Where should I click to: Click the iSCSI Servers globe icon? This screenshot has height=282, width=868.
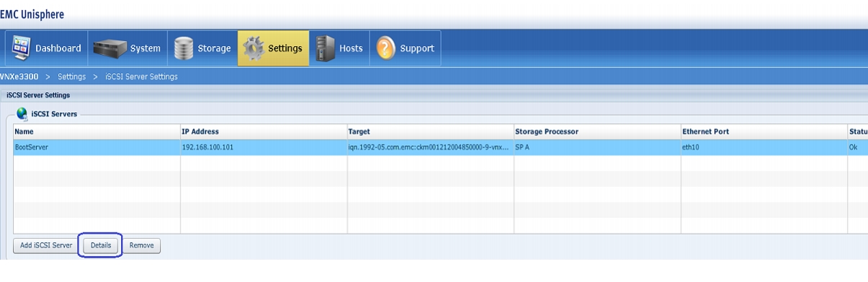coord(22,114)
